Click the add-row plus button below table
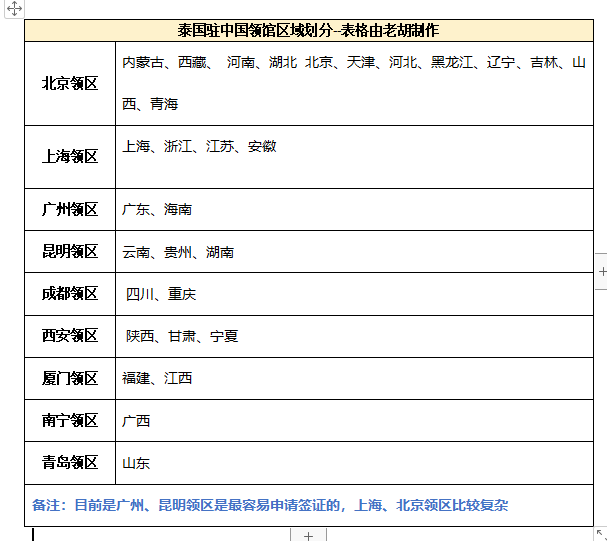The width and height of the screenshot is (607, 541). click(x=309, y=536)
